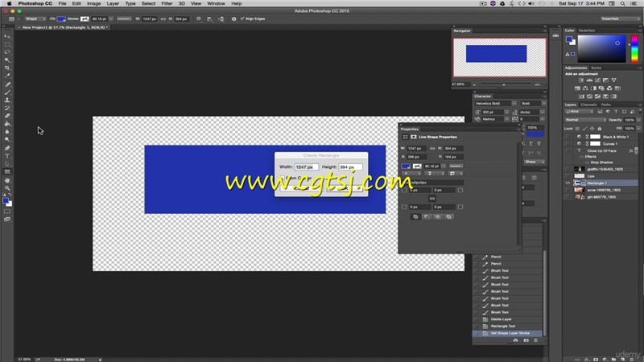Open the Filter menu

(x=167, y=3)
